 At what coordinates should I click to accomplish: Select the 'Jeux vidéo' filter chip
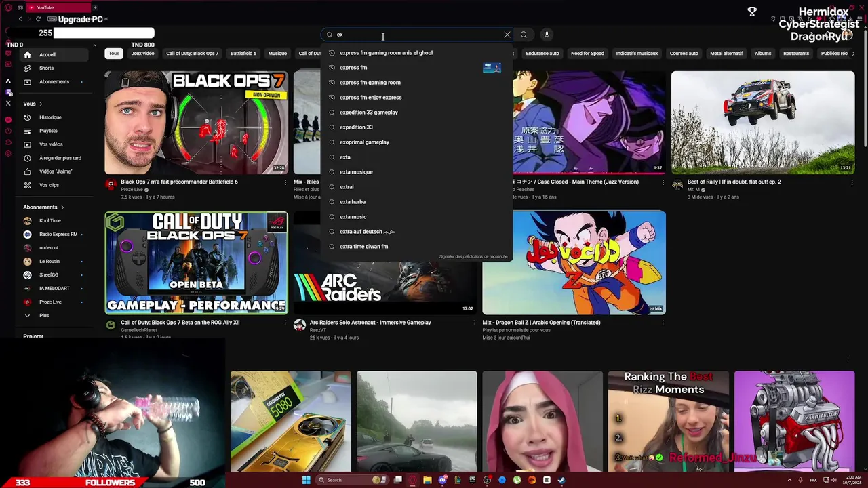pyautogui.click(x=142, y=53)
